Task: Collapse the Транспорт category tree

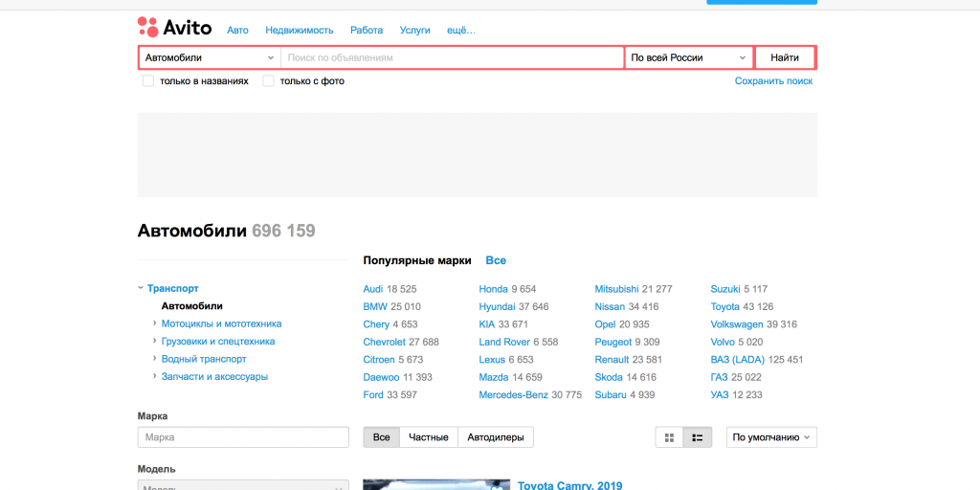Action: click(141, 288)
